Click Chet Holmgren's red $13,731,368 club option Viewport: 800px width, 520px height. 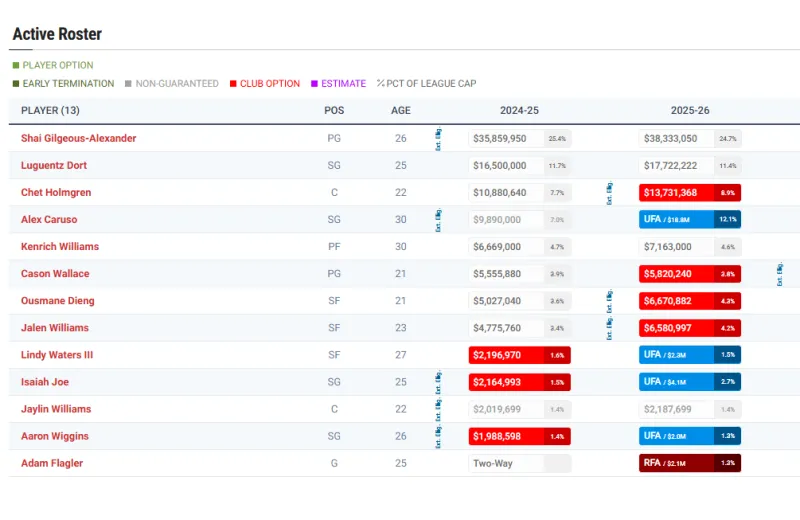(690, 192)
